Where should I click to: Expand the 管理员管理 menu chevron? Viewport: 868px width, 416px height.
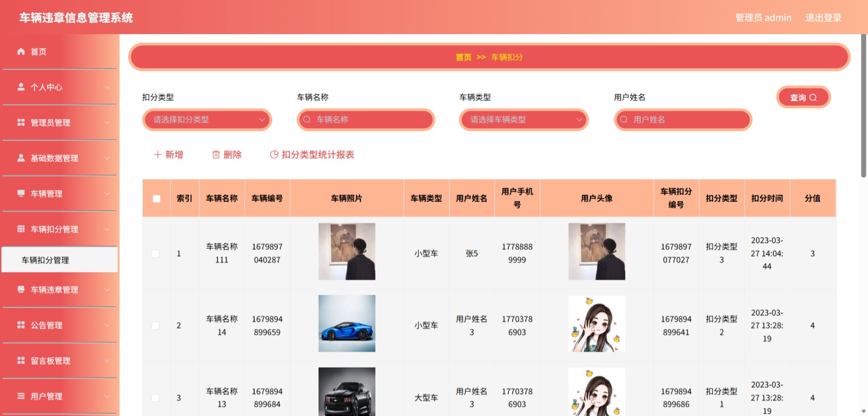107,123
